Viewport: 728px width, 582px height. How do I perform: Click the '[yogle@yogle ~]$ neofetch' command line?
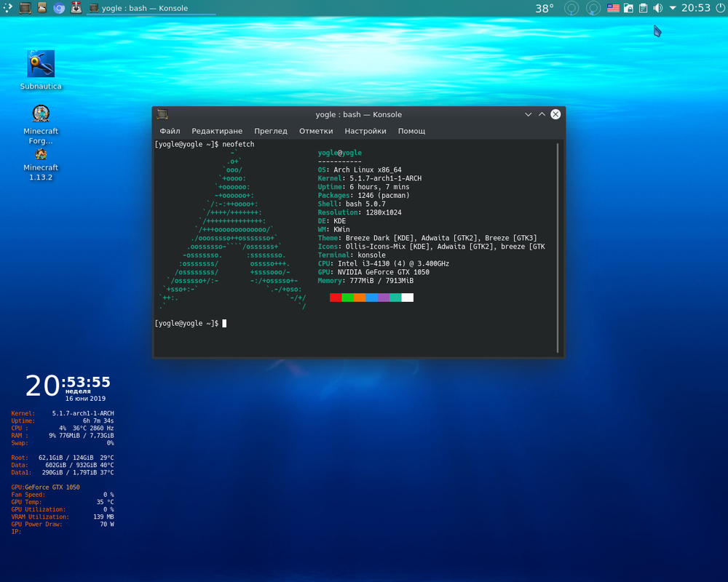pos(205,144)
